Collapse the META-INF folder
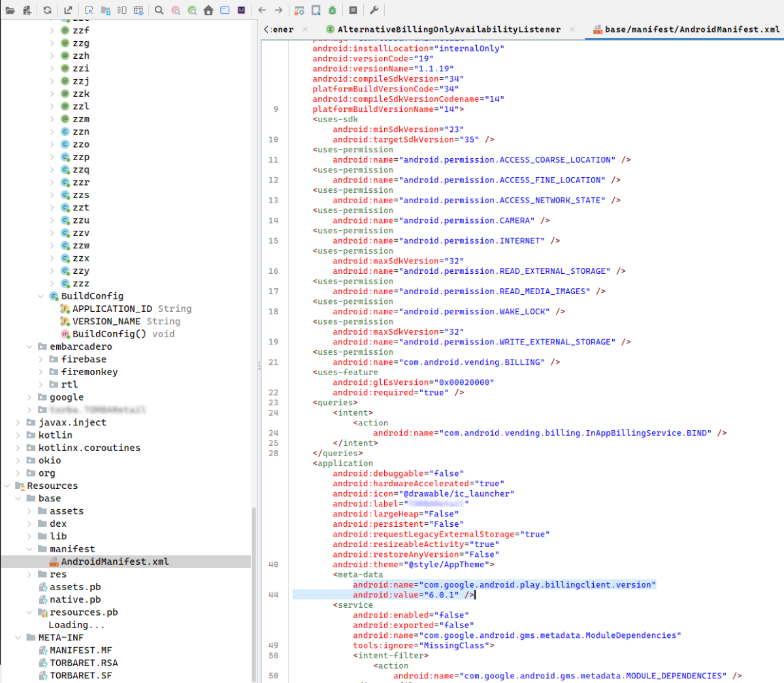Viewport: 784px width, 683px height. [x=18, y=638]
